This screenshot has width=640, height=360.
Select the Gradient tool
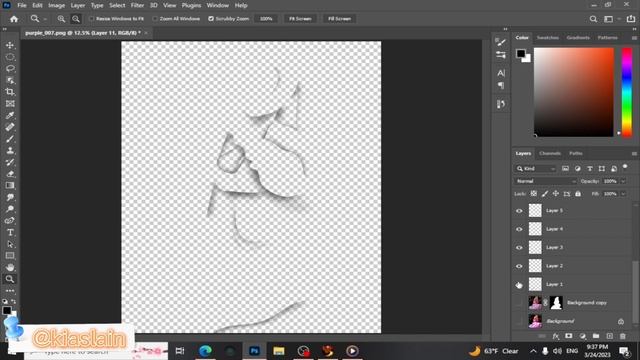(10, 185)
